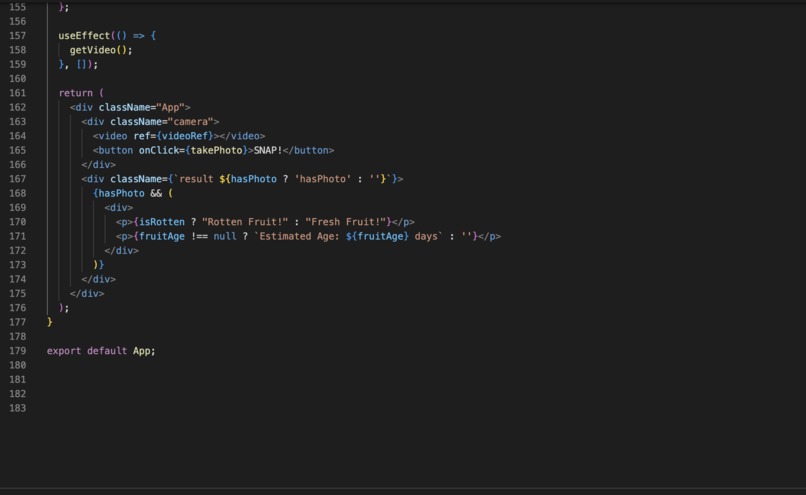This screenshot has width=806, height=495.
Task: Click line number 157 in the gutter
Action: point(17,35)
